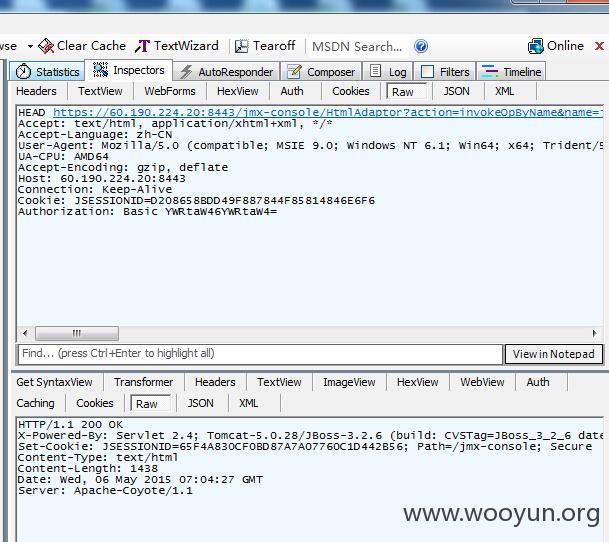Click the Inspectors tab icon
This screenshot has height=542, width=609.
pos(100,70)
